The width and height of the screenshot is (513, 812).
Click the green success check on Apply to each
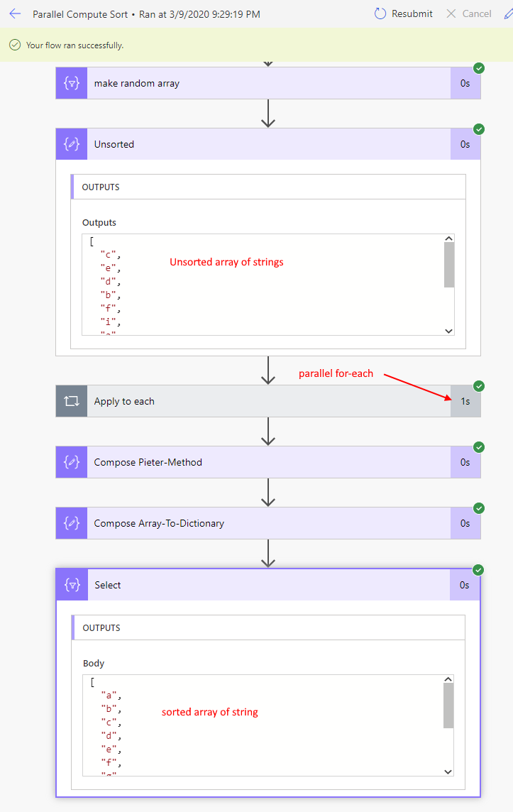[x=479, y=386]
